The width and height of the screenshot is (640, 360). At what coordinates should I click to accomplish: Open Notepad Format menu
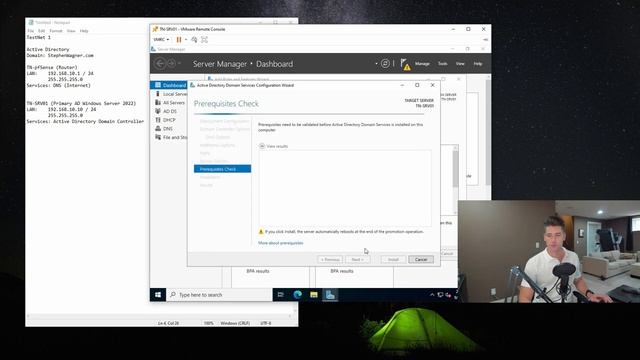coord(56,31)
